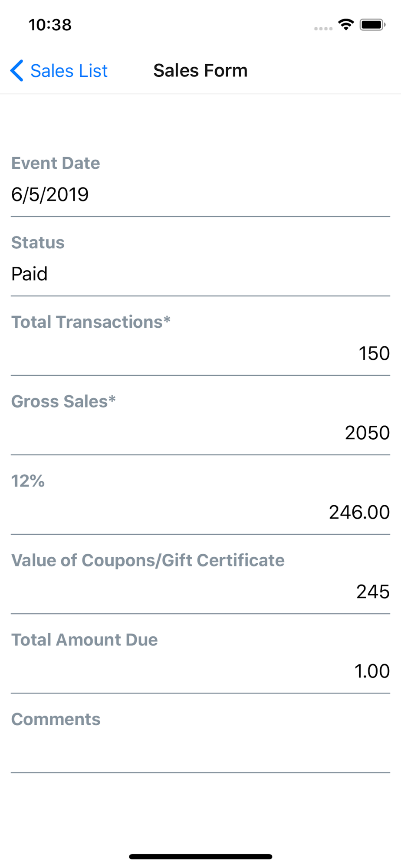Open the Status dropdown showing Paid
Image resolution: width=401 pixels, height=868 pixels.
pyautogui.click(x=200, y=274)
